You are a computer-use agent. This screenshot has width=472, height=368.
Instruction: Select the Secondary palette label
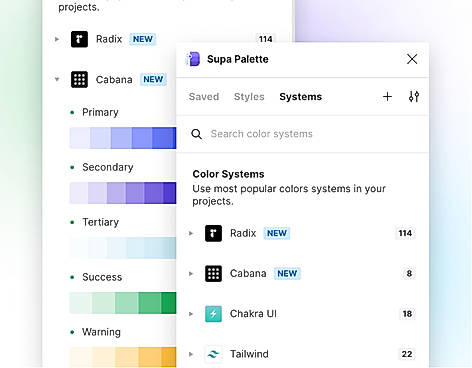(x=108, y=167)
